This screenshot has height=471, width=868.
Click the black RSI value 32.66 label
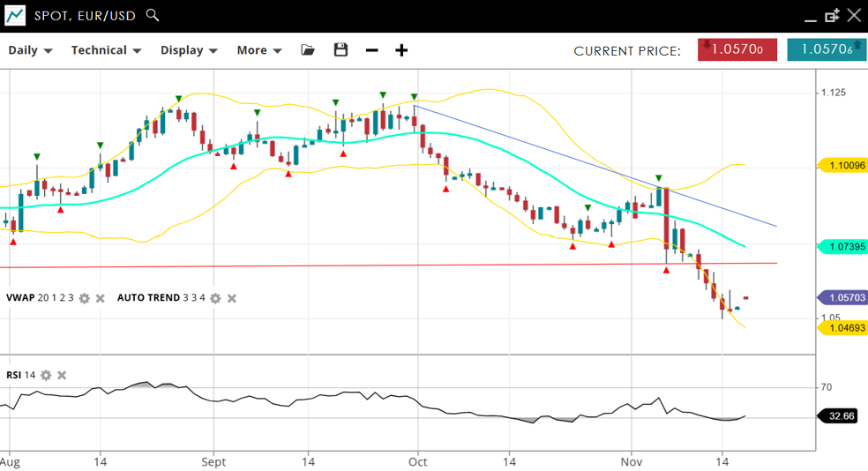point(838,415)
